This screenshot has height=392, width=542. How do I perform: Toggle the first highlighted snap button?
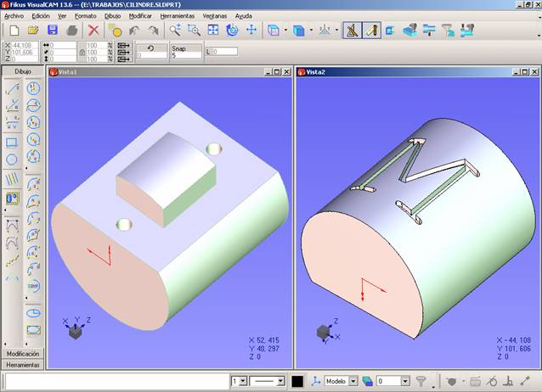coord(352,31)
